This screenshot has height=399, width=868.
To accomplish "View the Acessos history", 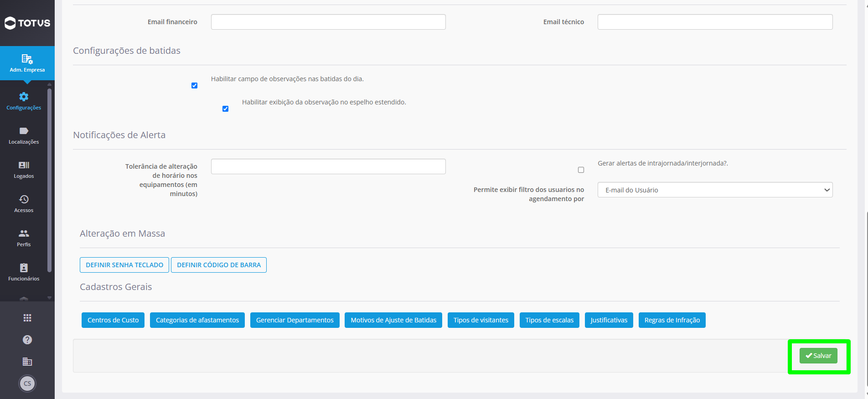I will pos(24,204).
